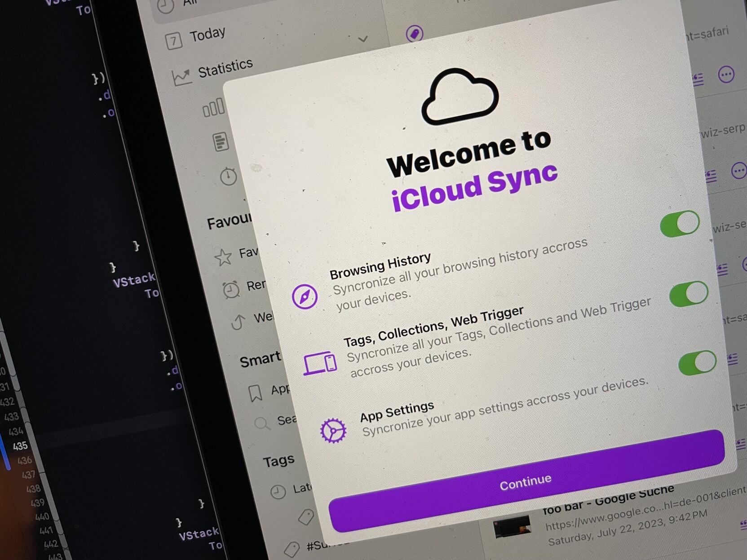Viewport: 747px width, 560px height.
Task: Click the cloud icon in the iCloud Sync dialog
Action: point(460,96)
